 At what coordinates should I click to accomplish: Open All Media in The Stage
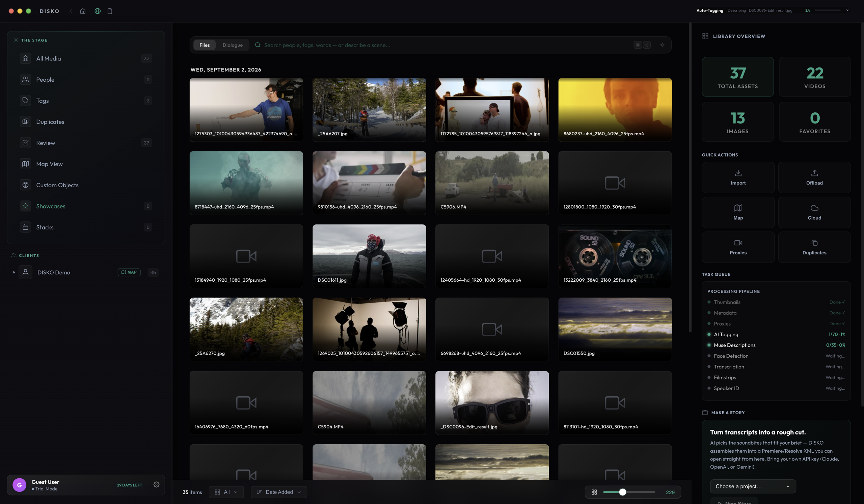coord(86,59)
